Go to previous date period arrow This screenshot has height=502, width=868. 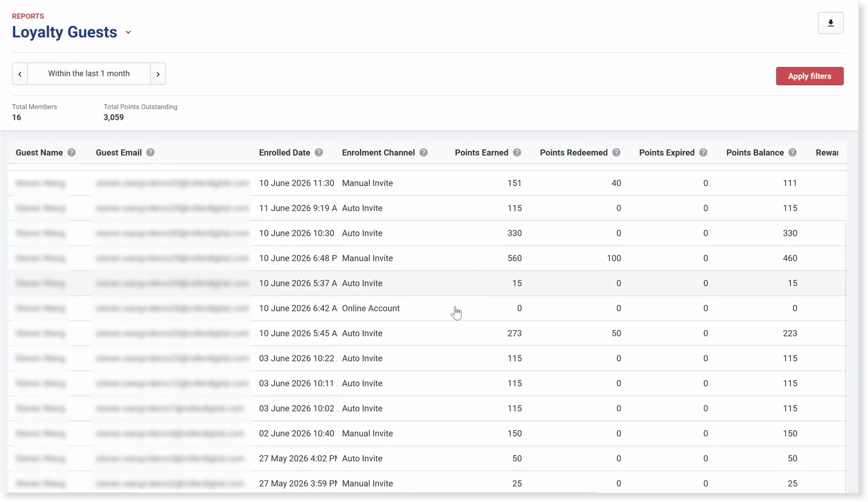[20, 74]
